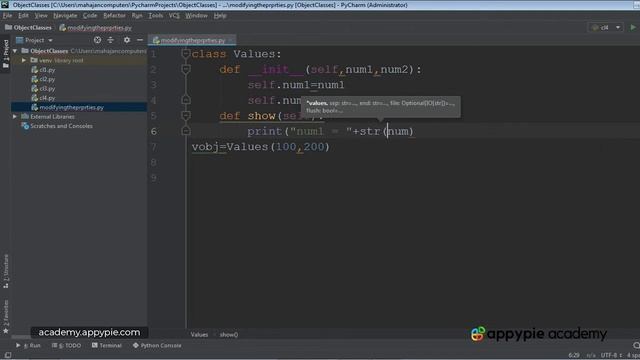Click the self.num1=num1 statement on line 3

click(296, 85)
